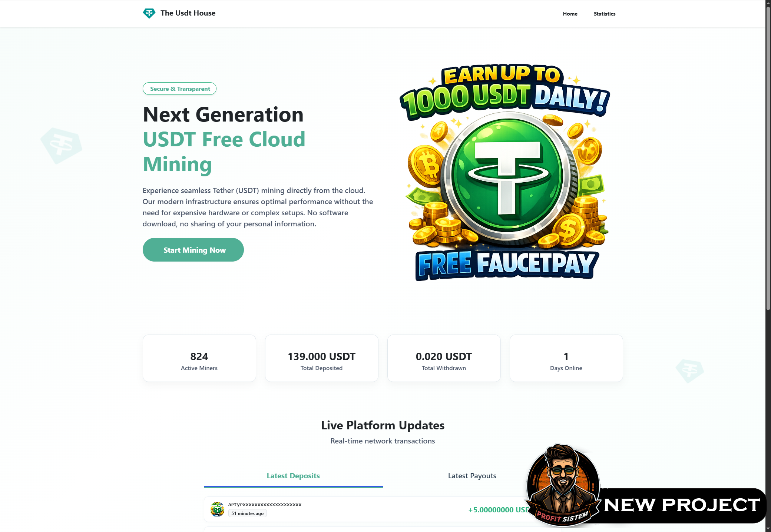This screenshot has height=532, width=771.
Task: Select the 0.020 USDT Total Withdrawn card
Action: 444,358
